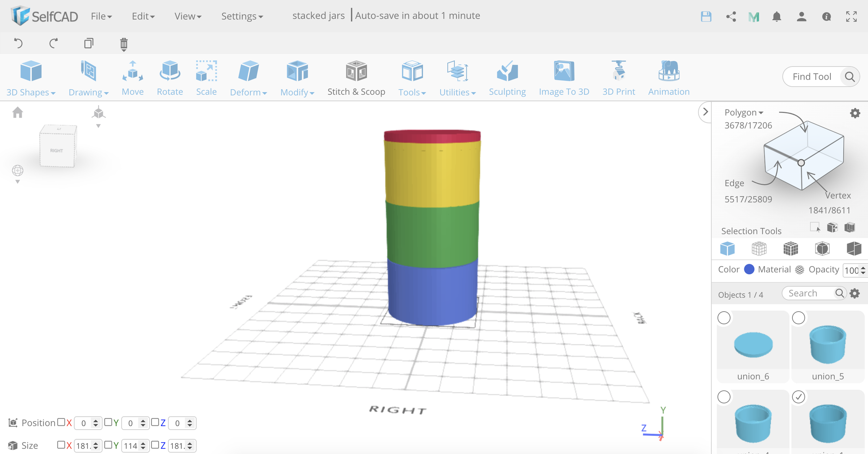Open the Stitch & Scoop tool

click(356, 78)
